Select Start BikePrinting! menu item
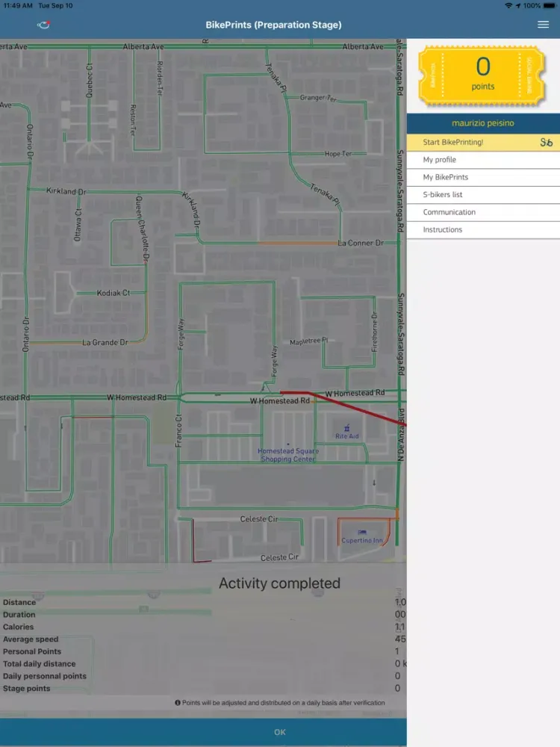This screenshot has width=560, height=747. 483,143
